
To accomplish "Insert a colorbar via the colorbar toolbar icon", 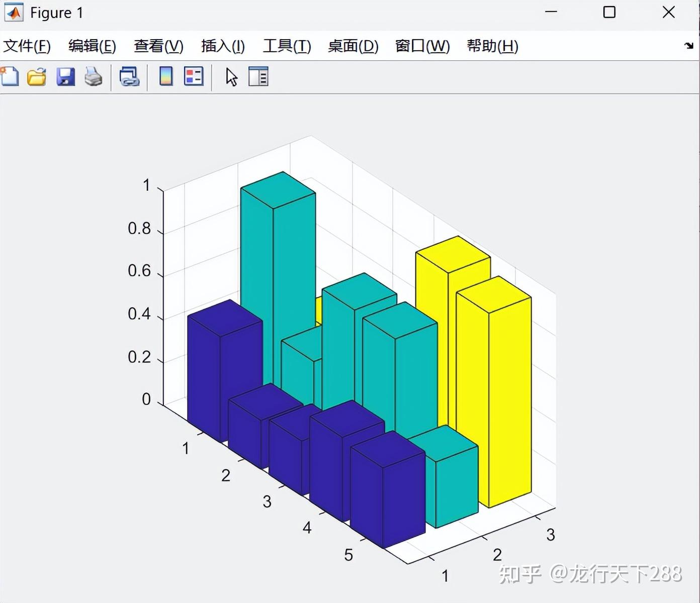I will point(164,76).
